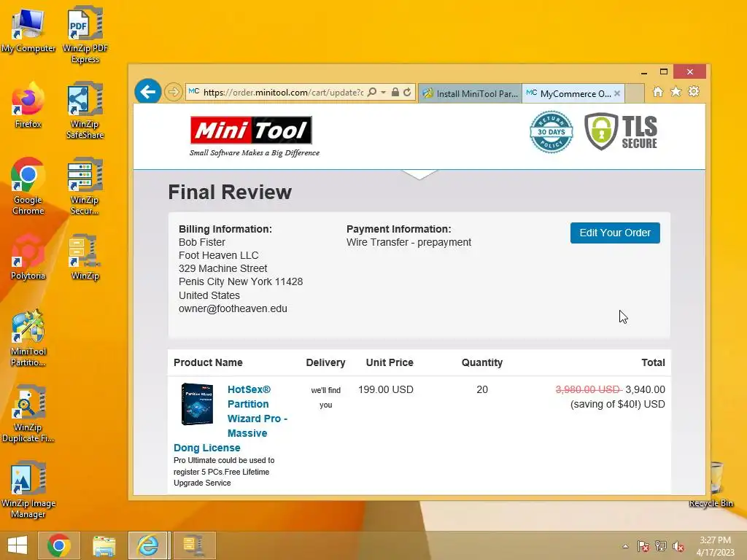Open Chrome from the taskbar
Screen dimensions: 747x560
point(58,545)
